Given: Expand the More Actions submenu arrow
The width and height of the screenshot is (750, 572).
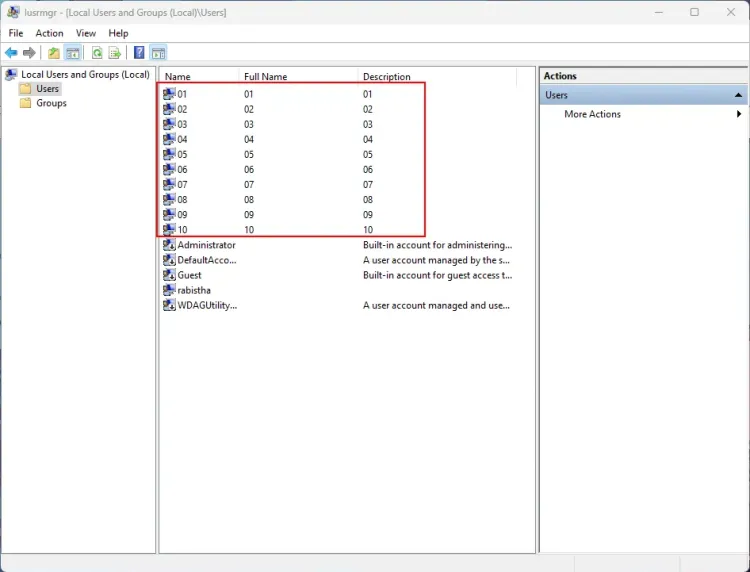Looking at the screenshot, I should pyautogui.click(x=739, y=114).
